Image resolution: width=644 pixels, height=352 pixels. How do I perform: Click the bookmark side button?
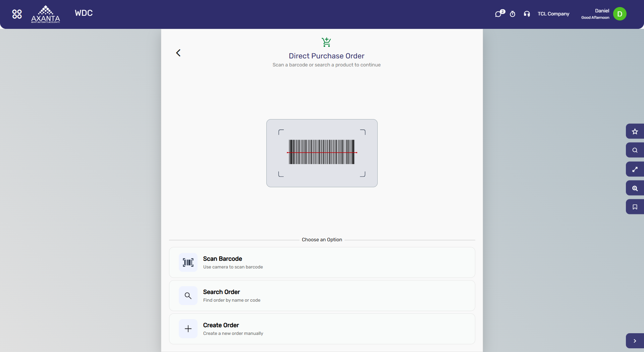pos(635,207)
